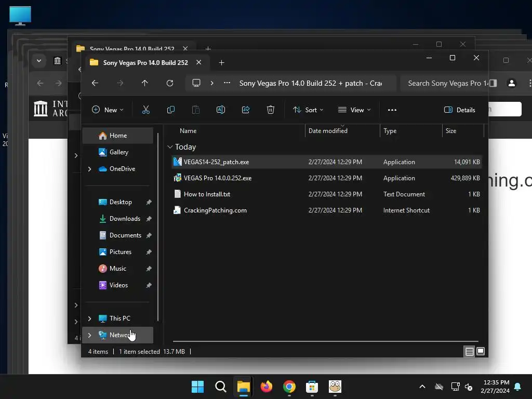Open Documents quick access folder
Image resolution: width=532 pixels, height=399 pixels.
pos(118,235)
